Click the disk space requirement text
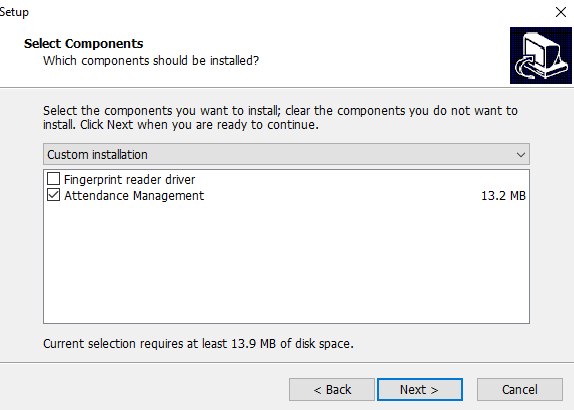 click(x=198, y=344)
